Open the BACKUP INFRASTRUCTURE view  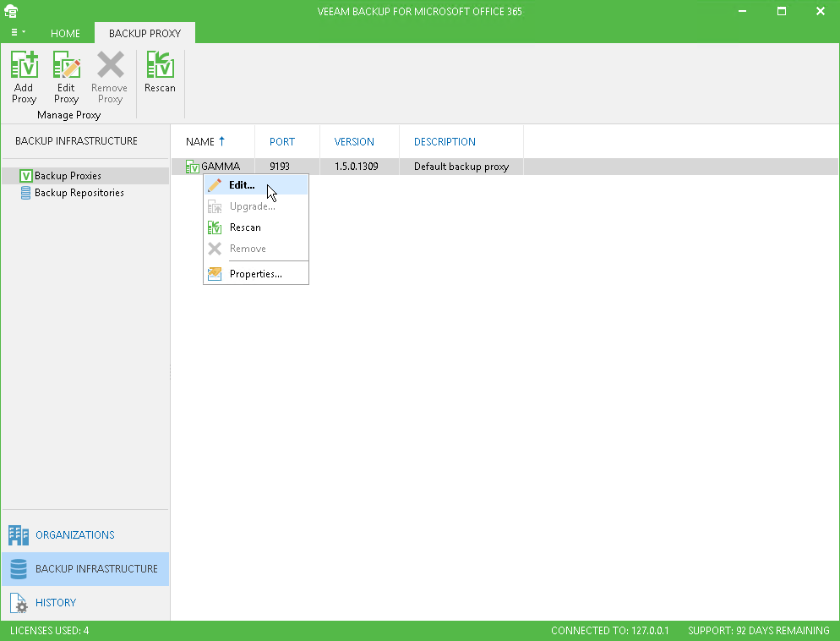coord(85,568)
